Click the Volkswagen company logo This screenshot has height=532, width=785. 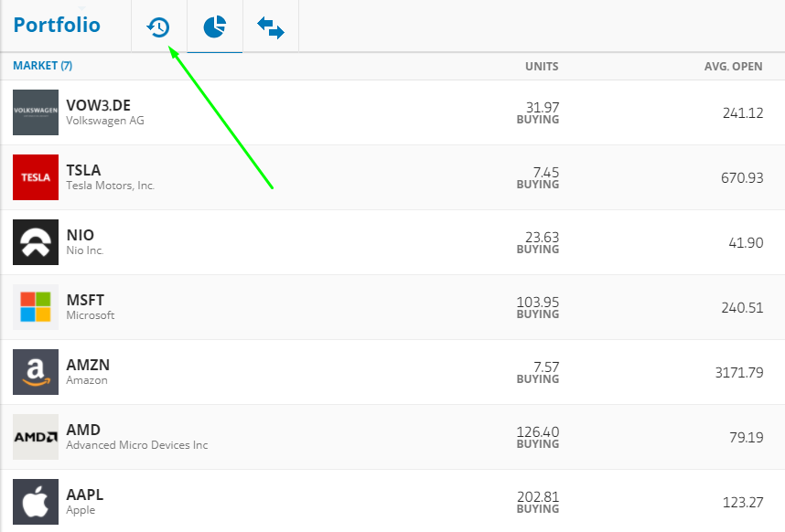34,112
